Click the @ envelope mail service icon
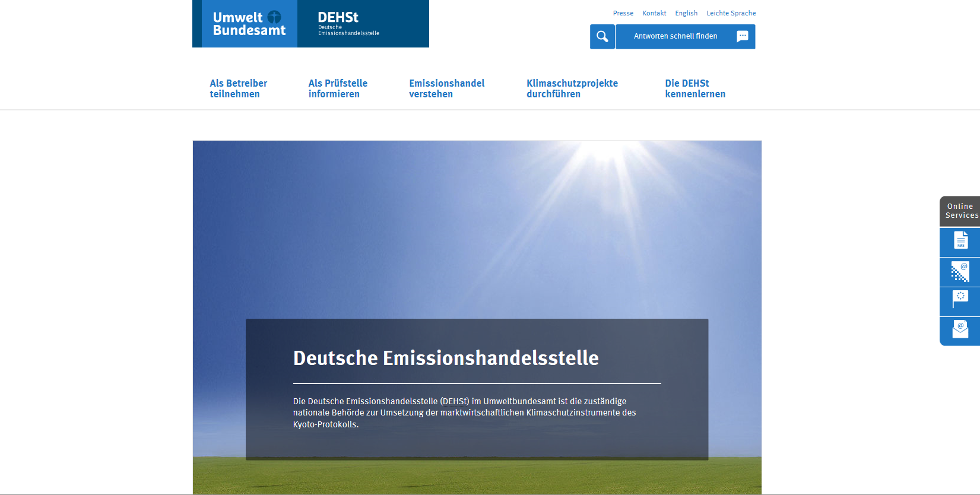This screenshot has width=980, height=495. coord(960,330)
